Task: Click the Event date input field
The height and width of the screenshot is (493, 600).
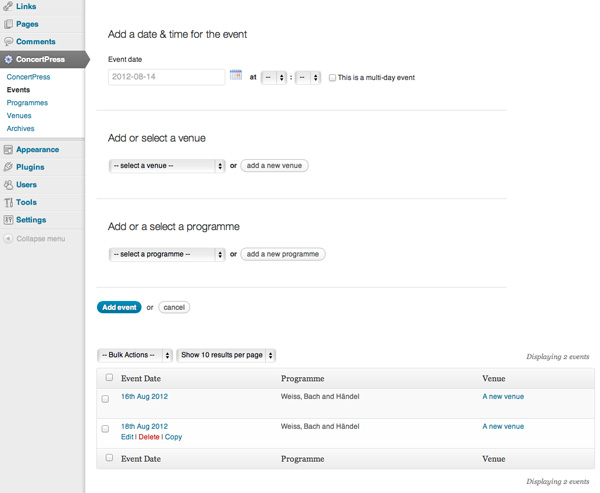Action: point(166,77)
